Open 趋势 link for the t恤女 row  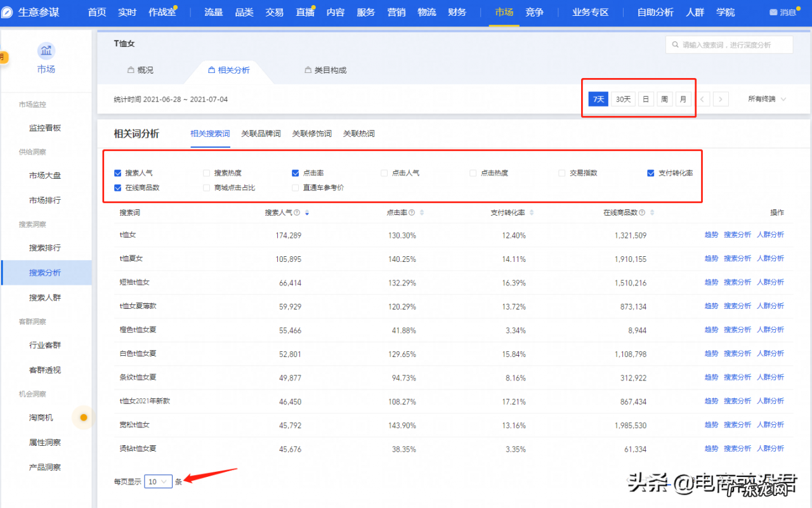pos(710,234)
